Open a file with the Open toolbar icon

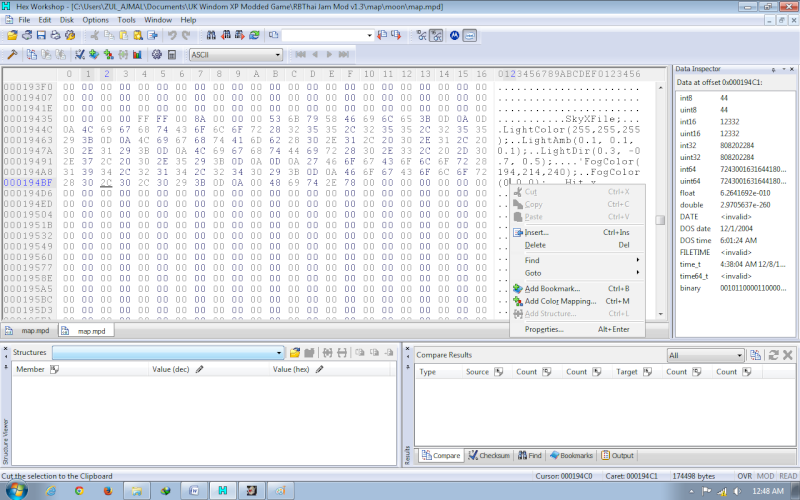pyautogui.click(x=12, y=35)
